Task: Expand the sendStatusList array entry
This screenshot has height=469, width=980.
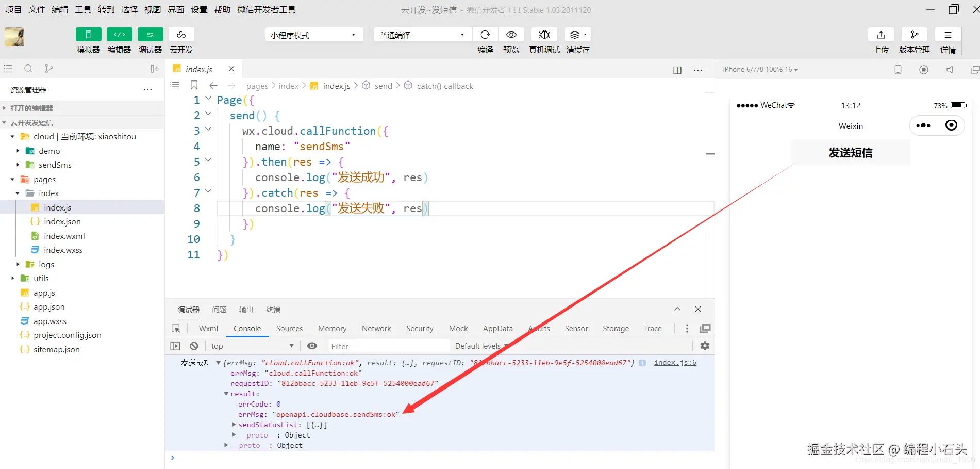Action: click(234, 425)
